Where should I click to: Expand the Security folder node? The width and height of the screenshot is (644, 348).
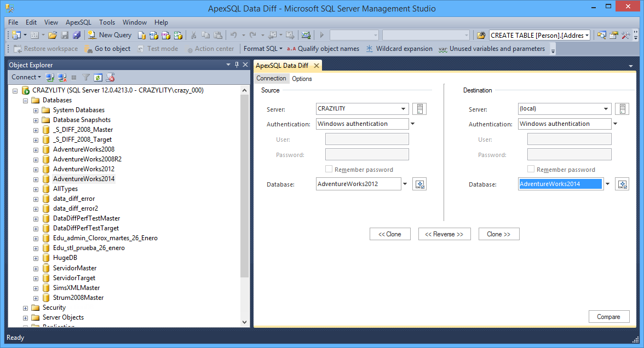click(x=25, y=308)
